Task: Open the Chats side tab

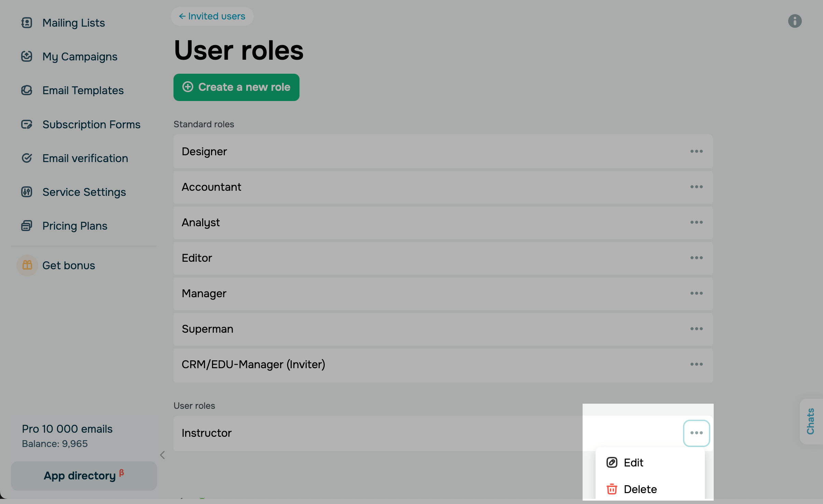Action: tap(811, 421)
